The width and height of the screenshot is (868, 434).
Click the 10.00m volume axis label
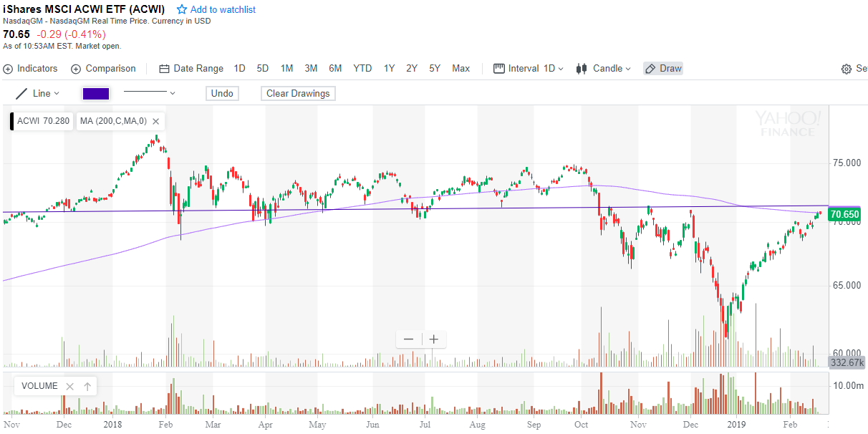(x=847, y=385)
